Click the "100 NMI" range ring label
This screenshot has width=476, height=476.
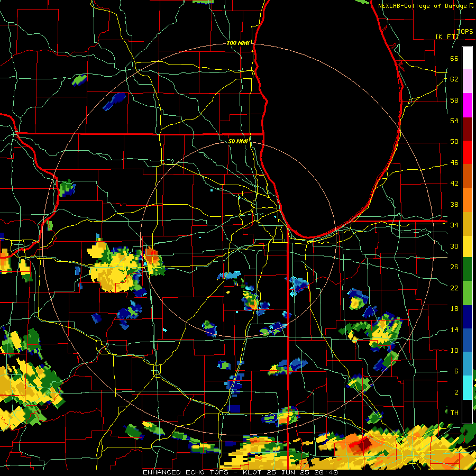click(x=238, y=43)
